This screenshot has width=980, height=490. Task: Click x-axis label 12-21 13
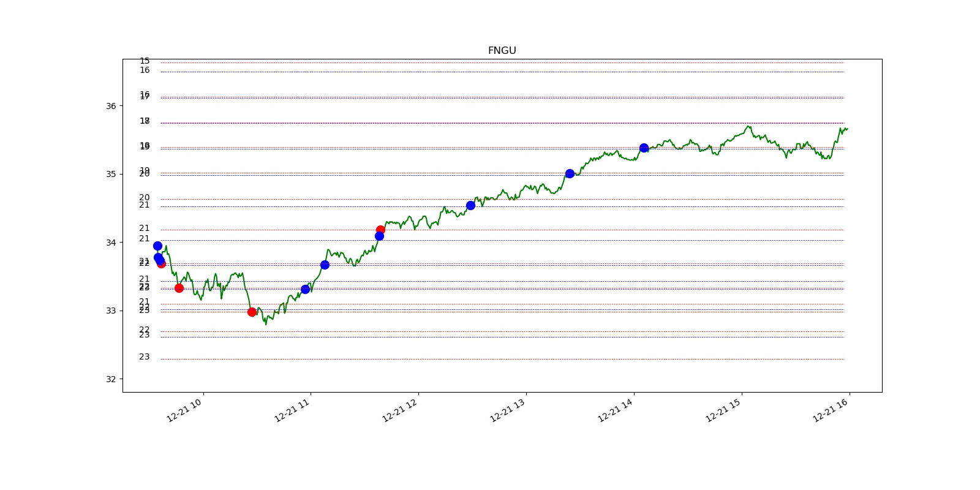(x=508, y=410)
